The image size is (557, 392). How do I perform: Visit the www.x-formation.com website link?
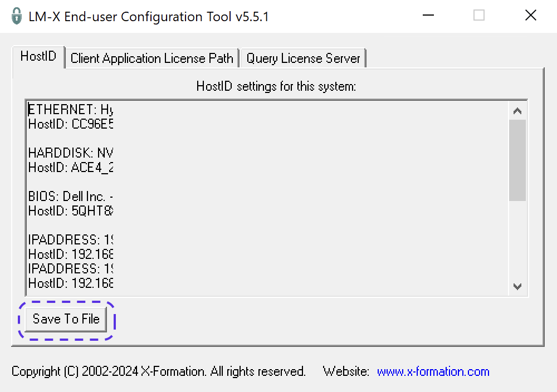[x=433, y=371]
